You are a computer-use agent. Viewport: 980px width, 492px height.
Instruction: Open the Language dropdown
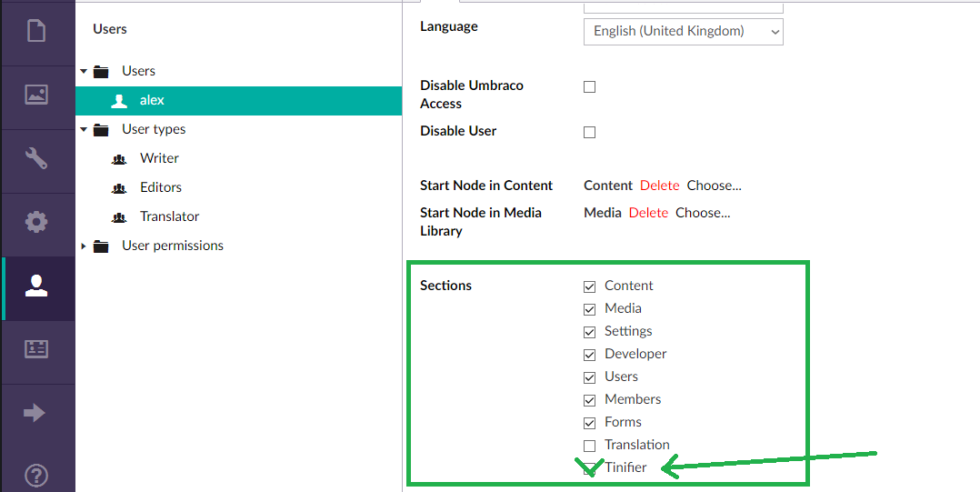683,32
